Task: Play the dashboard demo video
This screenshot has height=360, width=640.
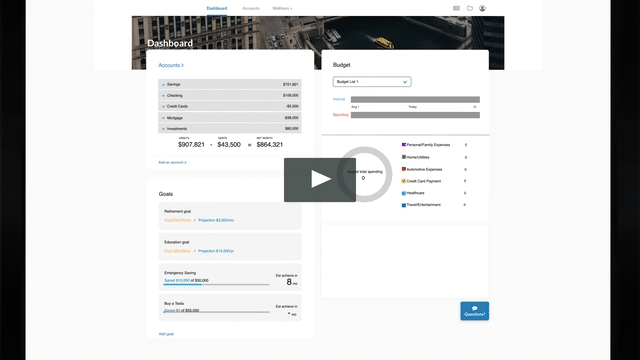Action: click(320, 180)
